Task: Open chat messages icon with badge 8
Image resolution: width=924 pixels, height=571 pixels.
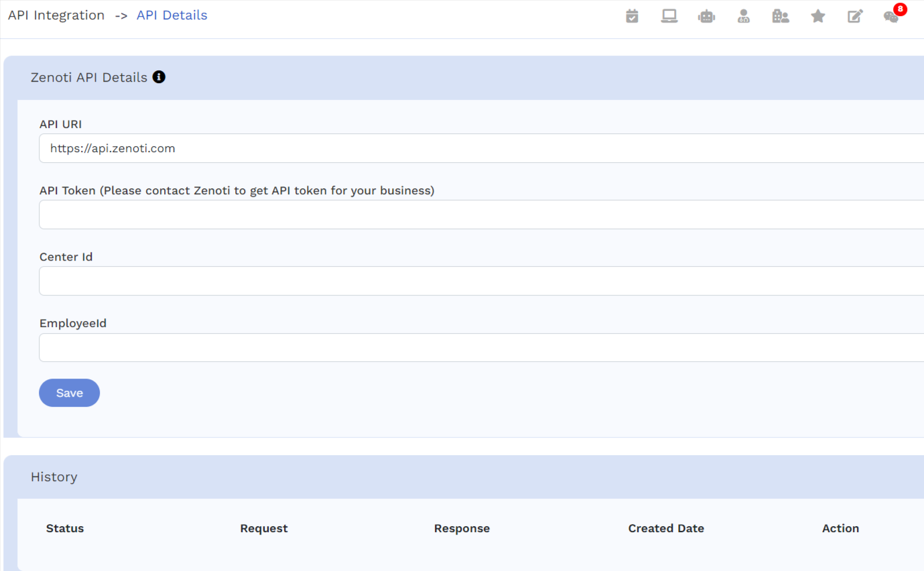Action: [891, 17]
